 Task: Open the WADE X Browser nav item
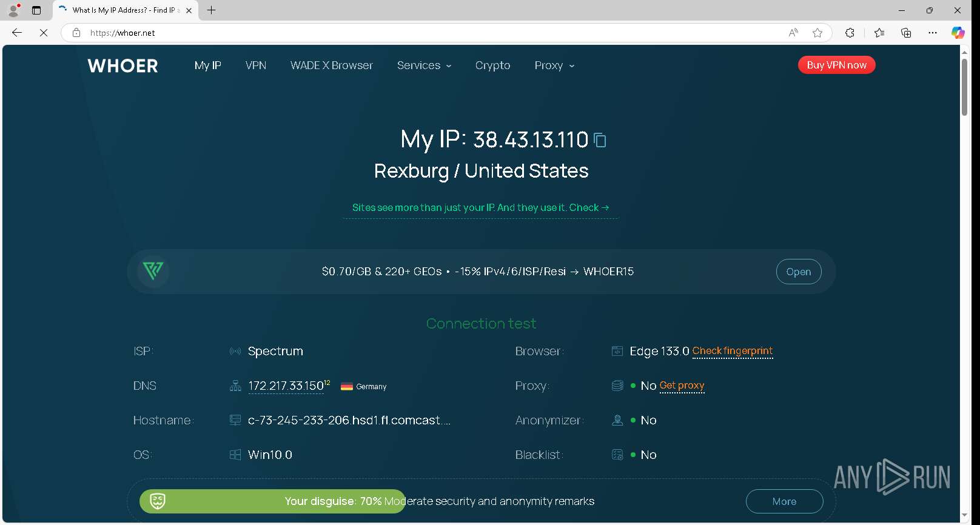click(x=332, y=65)
